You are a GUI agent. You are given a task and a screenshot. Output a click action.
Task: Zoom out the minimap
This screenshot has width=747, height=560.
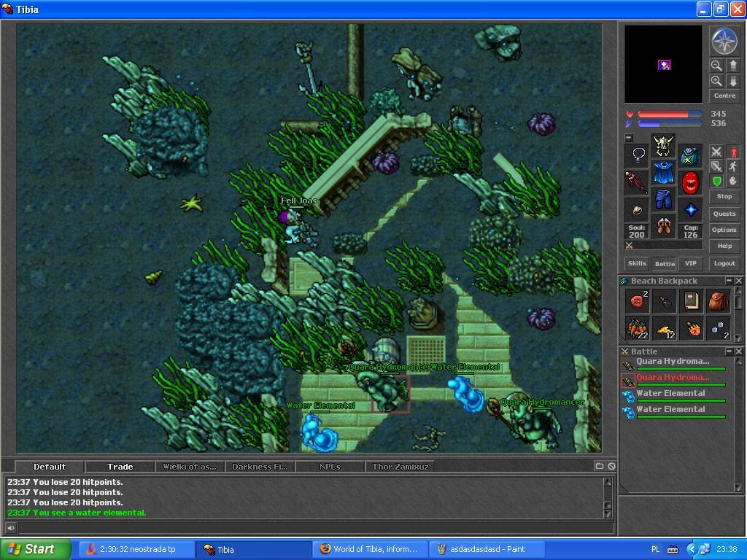[x=716, y=66]
